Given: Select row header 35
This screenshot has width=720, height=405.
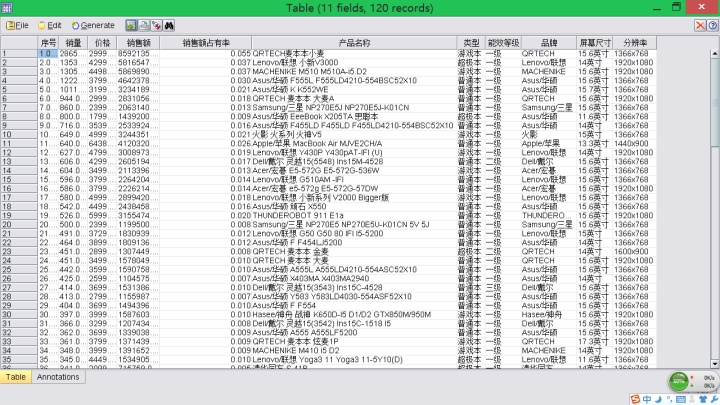Looking at the screenshot, I should click(19, 360).
